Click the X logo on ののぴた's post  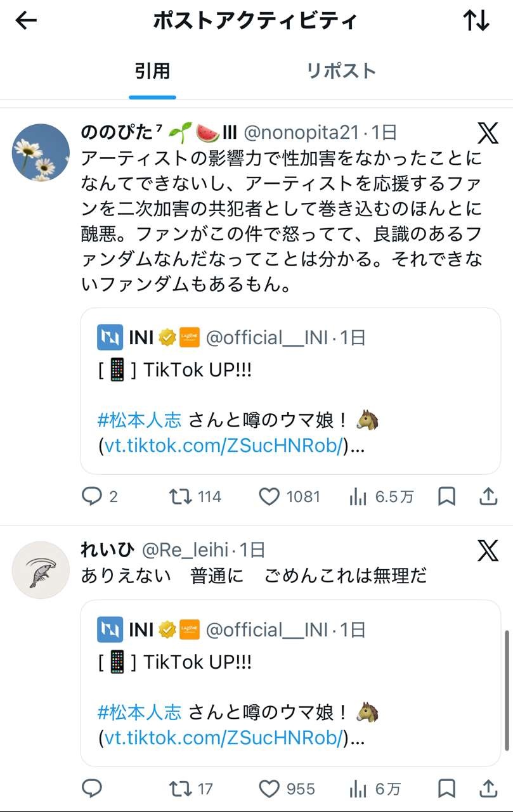(488, 132)
